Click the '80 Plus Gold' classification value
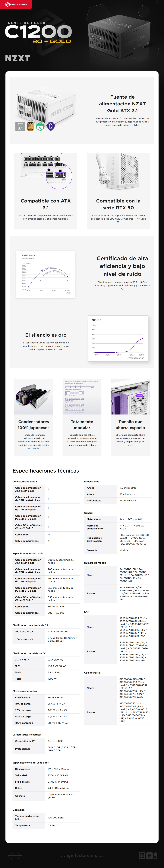 [x=55, y=698]
